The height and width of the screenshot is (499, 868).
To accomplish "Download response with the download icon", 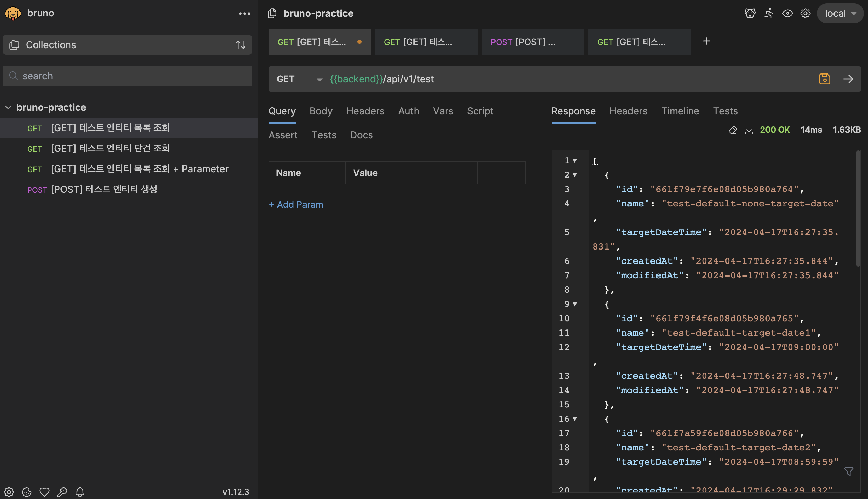I will tap(749, 130).
